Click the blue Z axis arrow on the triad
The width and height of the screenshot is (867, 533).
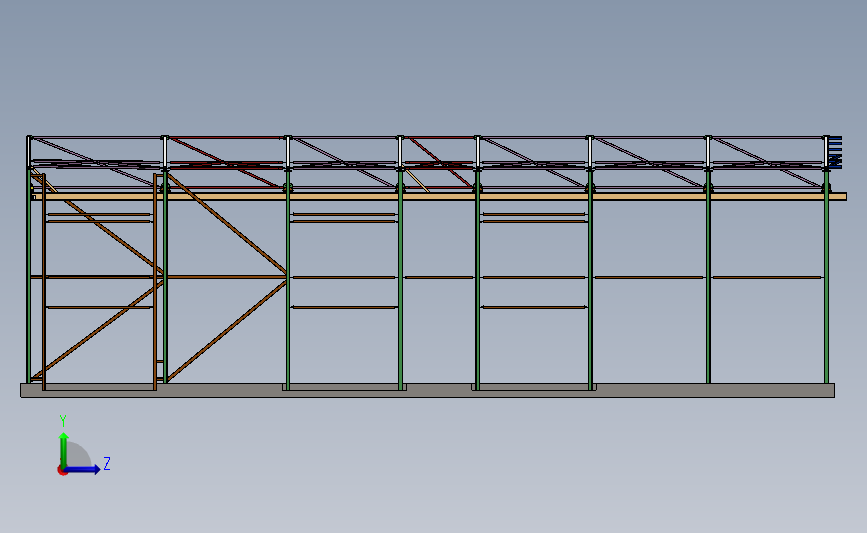tap(82, 469)
